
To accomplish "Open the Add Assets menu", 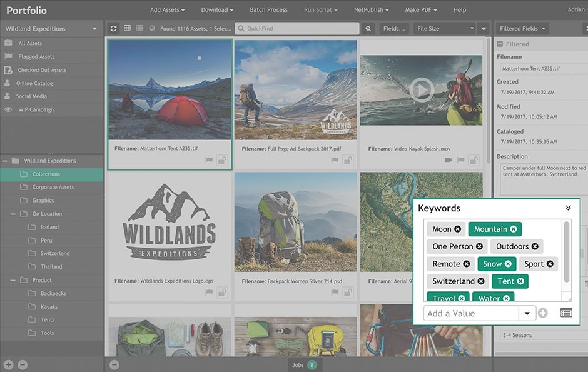I will coord(168,10).
